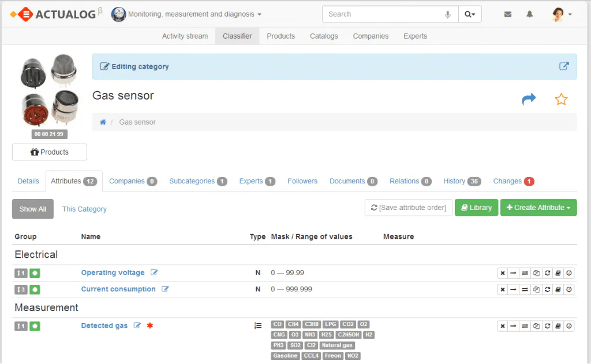Open the Details tab

click(x=28, y=181)
